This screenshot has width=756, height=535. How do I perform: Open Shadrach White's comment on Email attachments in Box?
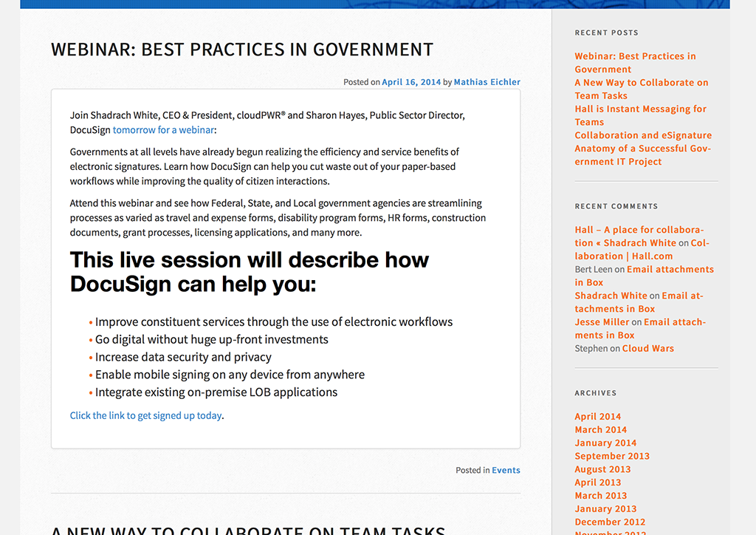639,302
